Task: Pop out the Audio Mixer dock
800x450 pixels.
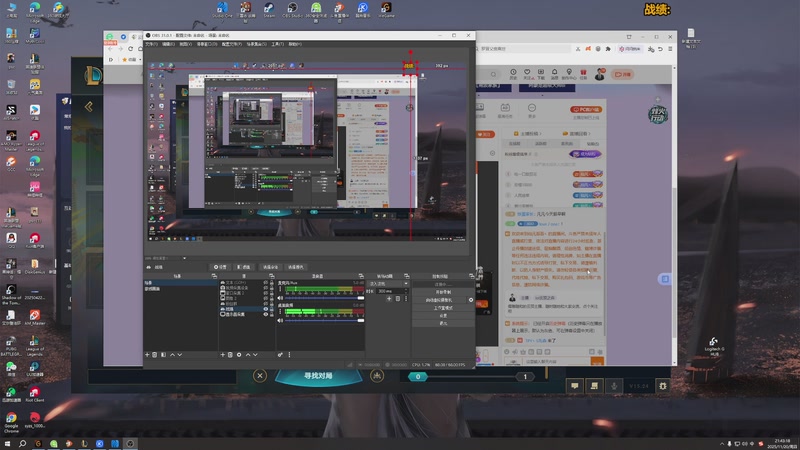Action: click(x=361, y=276)
